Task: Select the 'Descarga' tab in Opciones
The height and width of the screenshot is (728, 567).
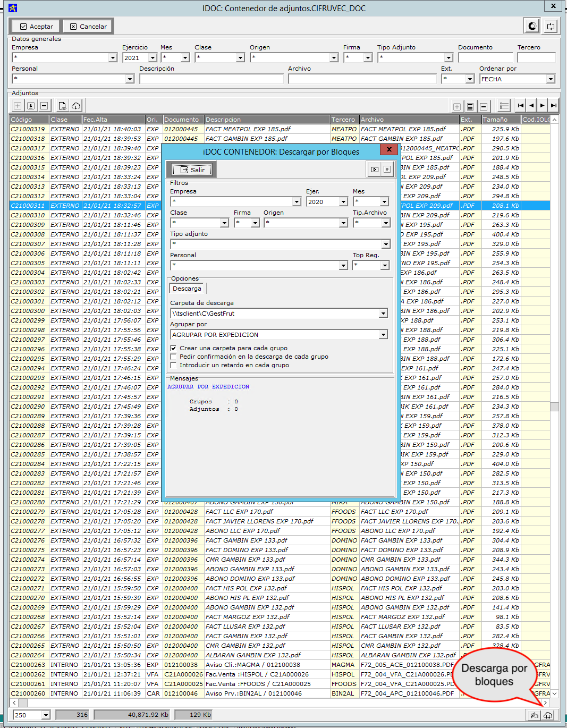Action: (187, 289)
